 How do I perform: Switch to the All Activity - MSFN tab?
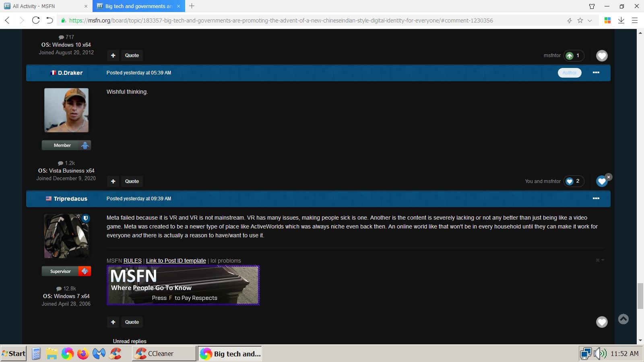[x=46, y=6]
